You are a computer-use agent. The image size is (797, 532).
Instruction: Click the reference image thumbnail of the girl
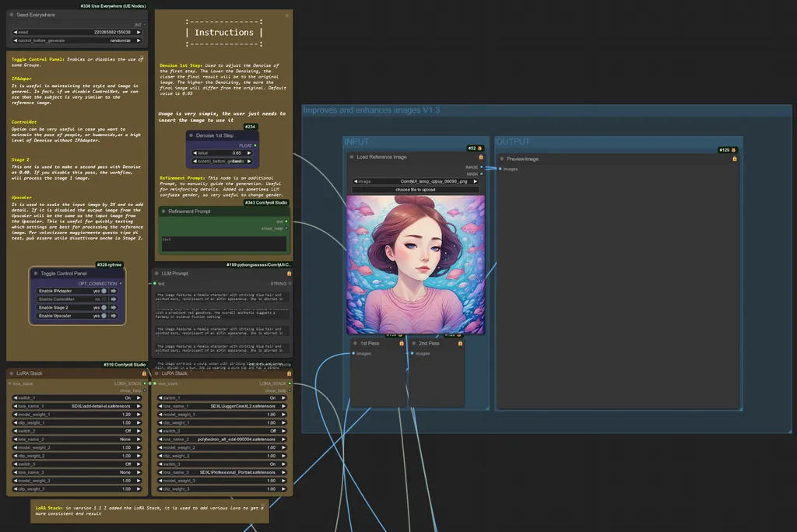416,264
